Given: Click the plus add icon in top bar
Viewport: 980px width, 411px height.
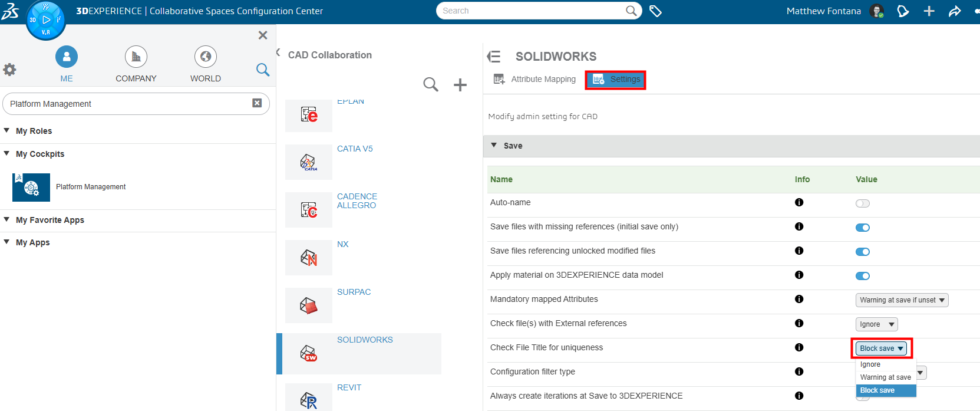Looking at the screenshot, I should pos(929,11).
